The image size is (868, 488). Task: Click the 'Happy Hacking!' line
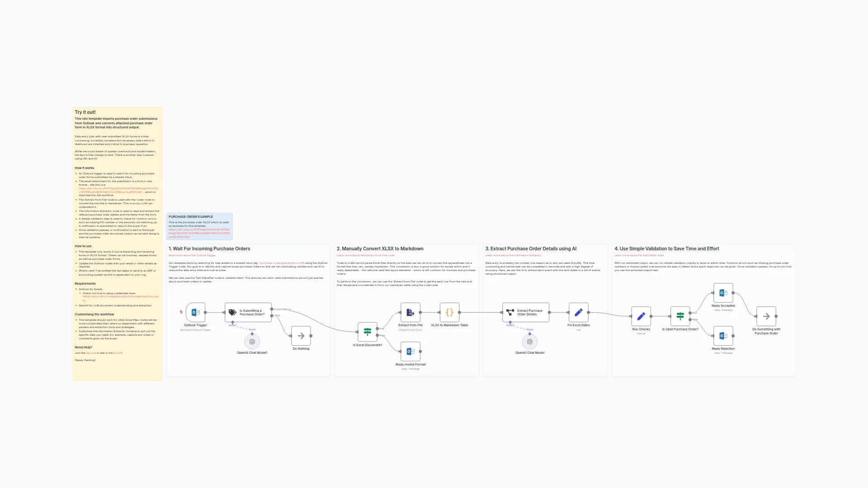[85, 360]
